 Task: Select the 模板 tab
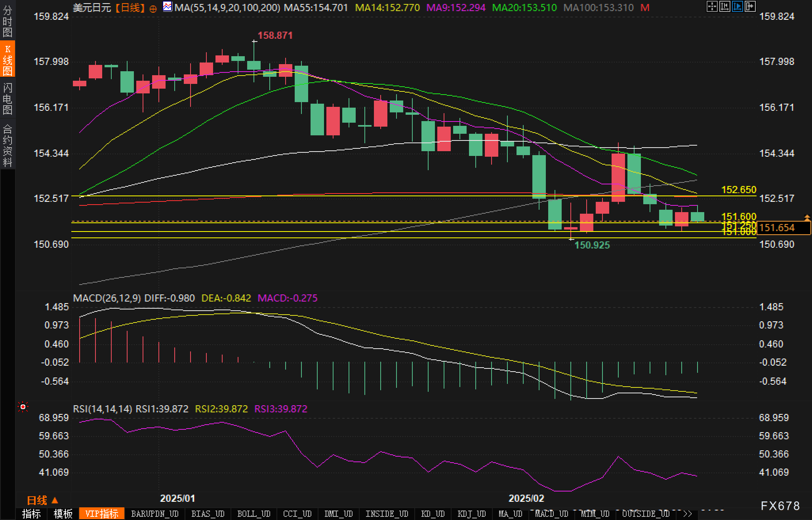coord(63,514)
